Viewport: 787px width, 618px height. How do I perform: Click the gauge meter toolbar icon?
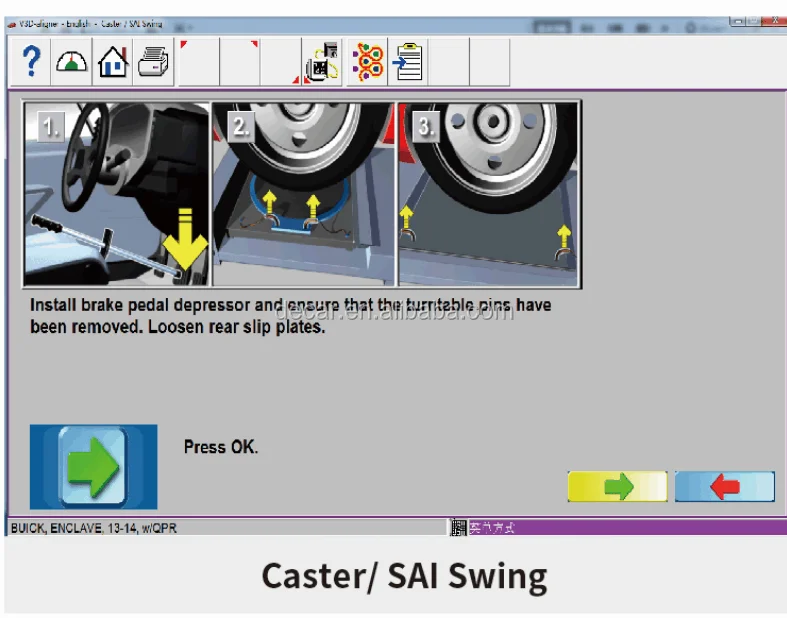coord(71,61)
